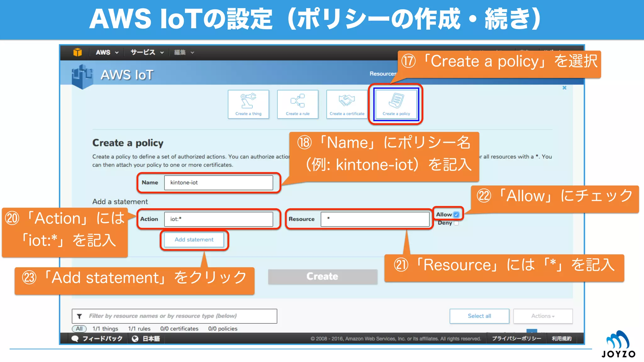Image resolution: width=644 pixels, height=362 pixels.
Task: Open the Actions dropdown
Action: coord(543,316)
